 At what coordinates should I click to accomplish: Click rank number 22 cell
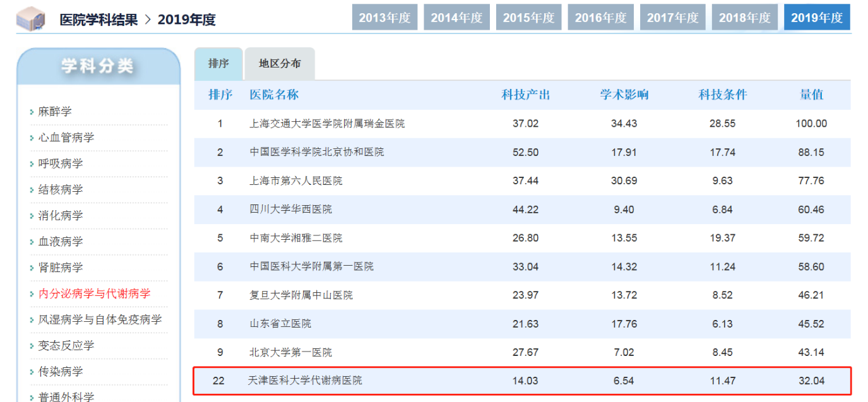(x=218, y=381)
